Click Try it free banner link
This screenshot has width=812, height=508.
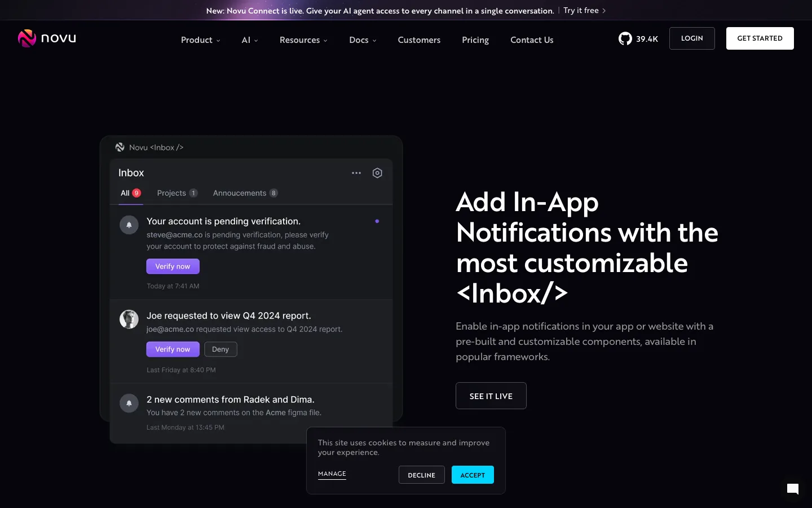[584, 11]
